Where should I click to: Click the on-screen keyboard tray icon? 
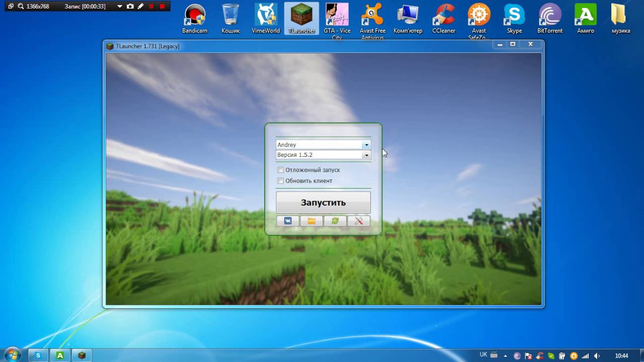point(494,355)
